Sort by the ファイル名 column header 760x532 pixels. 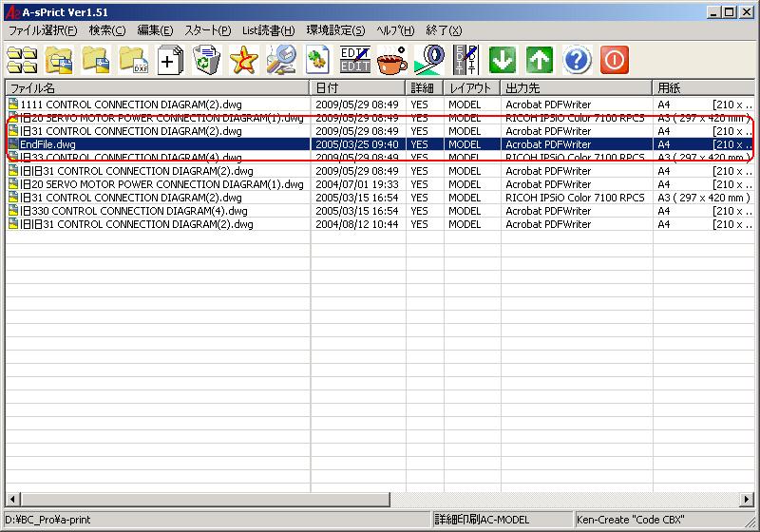[x=157, y=87]
